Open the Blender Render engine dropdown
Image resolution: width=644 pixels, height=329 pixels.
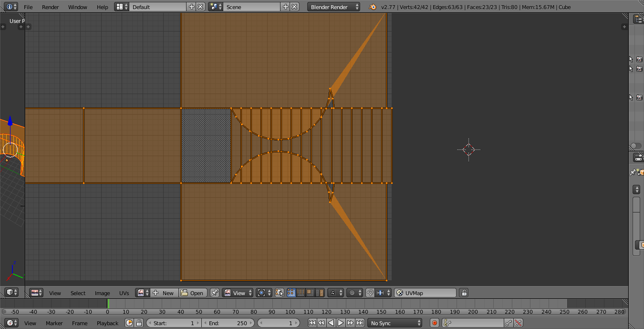(334, 7)
